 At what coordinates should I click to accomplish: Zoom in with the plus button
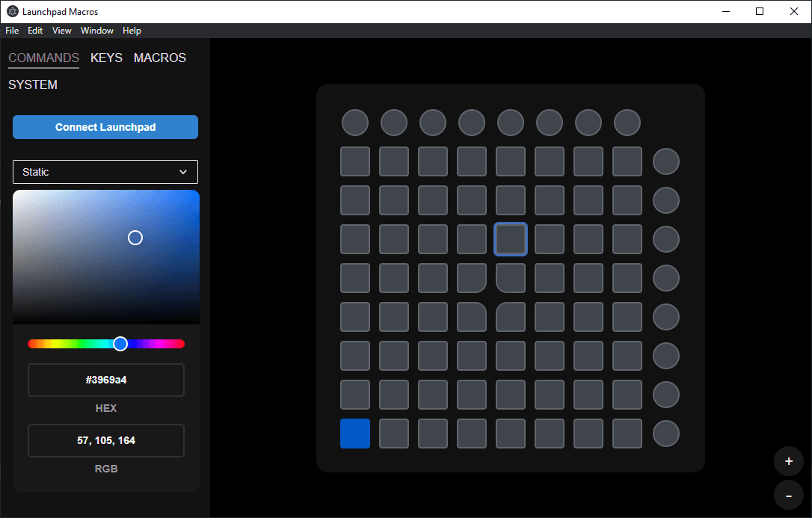coord(788,461)
